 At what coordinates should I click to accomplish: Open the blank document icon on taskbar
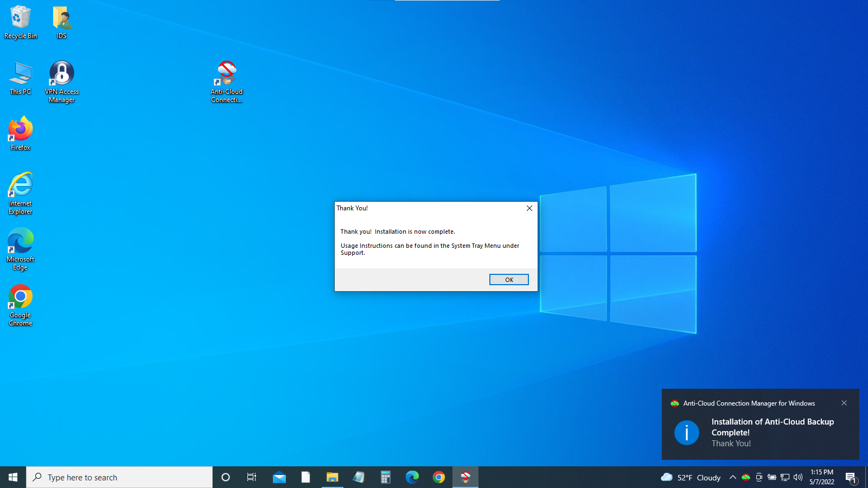(x=305, y=477)
